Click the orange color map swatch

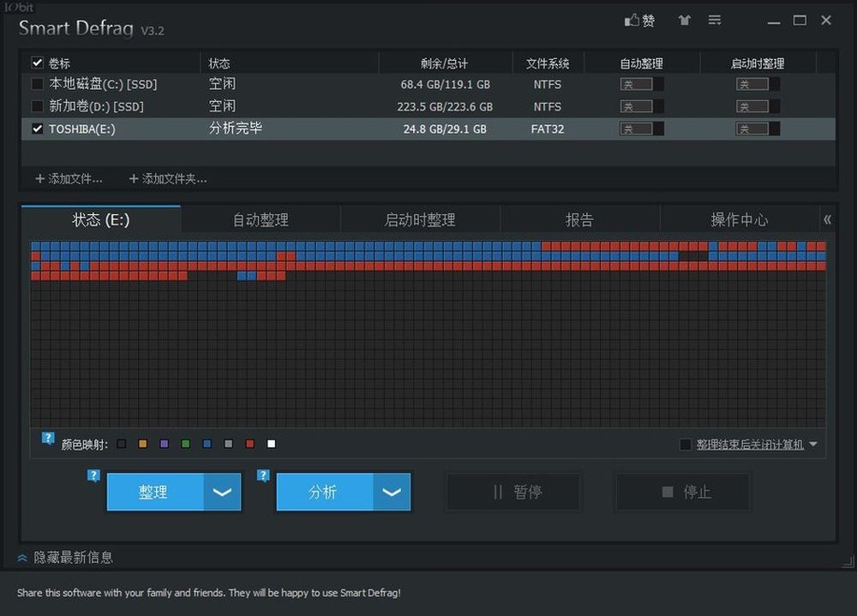point(142,444)
